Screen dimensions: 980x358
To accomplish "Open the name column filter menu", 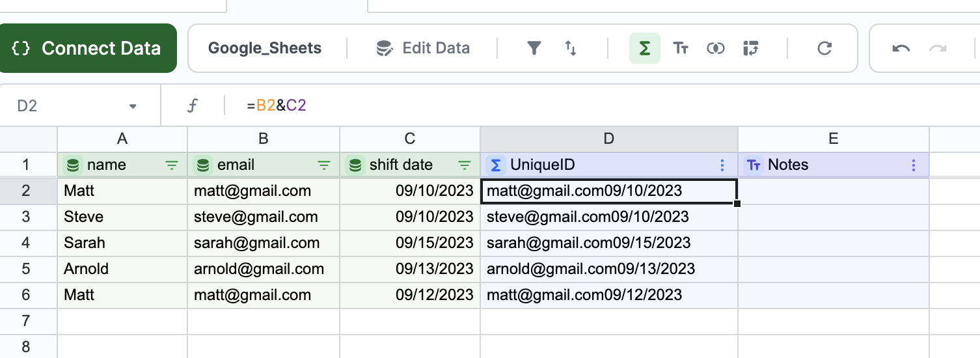I will [x=172, y=165].
